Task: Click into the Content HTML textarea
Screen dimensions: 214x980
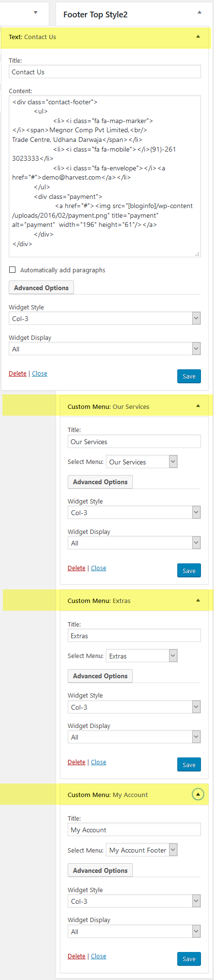Action: tap(104, 176)
